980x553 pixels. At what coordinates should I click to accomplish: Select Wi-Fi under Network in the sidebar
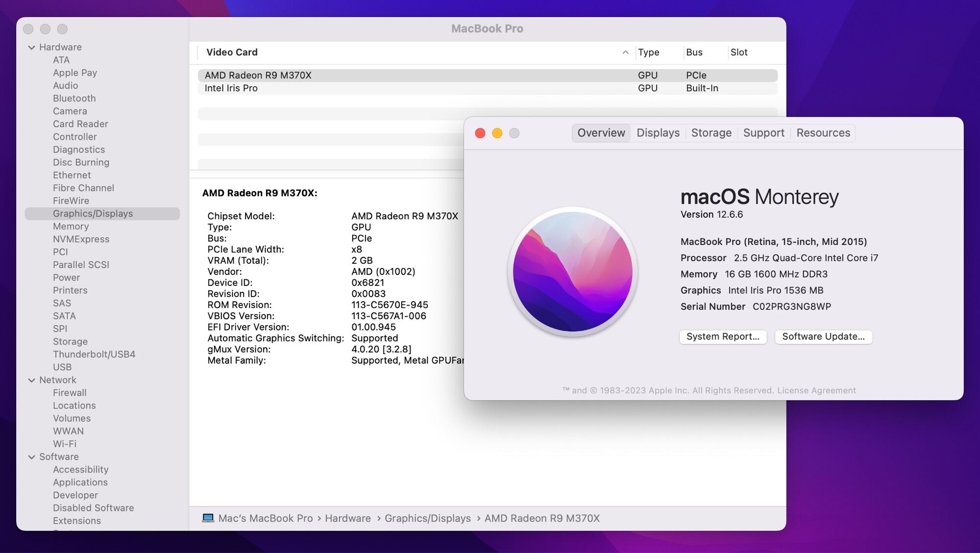(x=64, y=444)
